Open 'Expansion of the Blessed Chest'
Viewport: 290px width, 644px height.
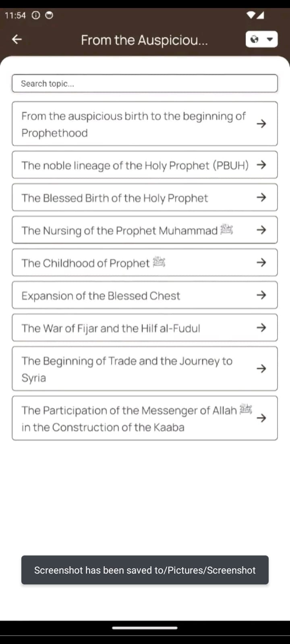click(x=101, y=295)
